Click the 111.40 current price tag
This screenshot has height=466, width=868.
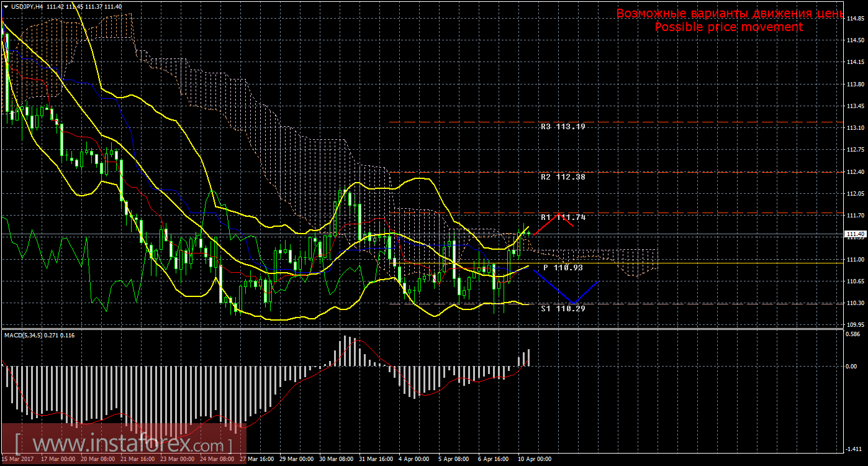[856, 234]
